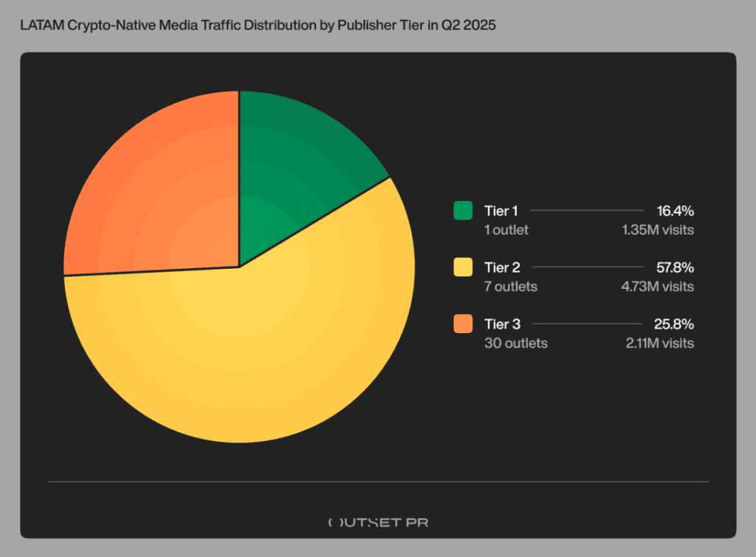Click the Tier 1 legend label
Viewport: 756px width, 557px height.
[501, 211]
